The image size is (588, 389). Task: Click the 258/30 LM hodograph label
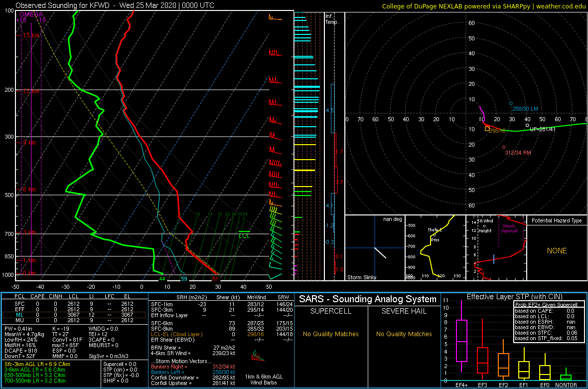[525, 109]
